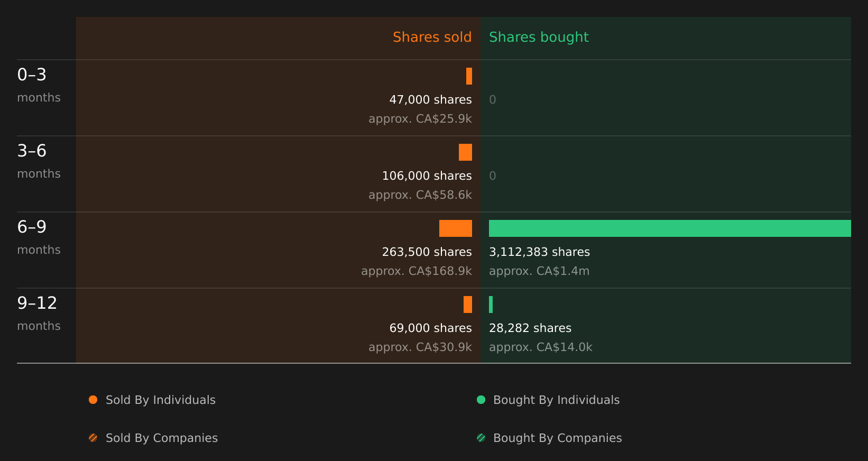Click the approx. CA$1.4m amount

coord(539,271)
